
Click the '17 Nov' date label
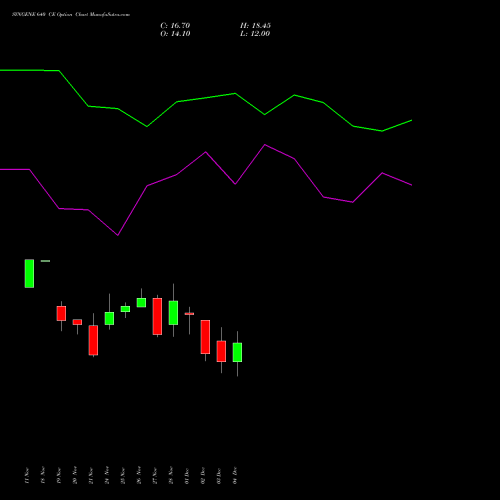tap(27, 476)
